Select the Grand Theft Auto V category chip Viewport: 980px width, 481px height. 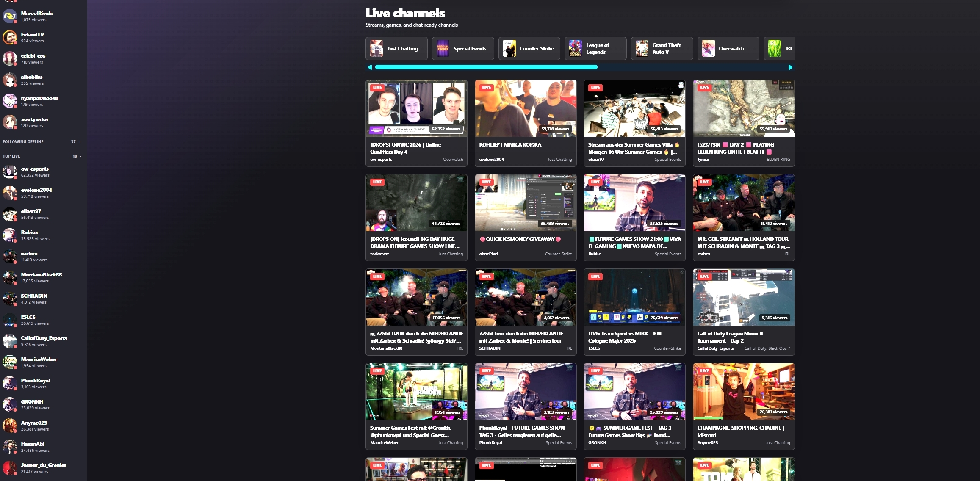click(662, 49)
